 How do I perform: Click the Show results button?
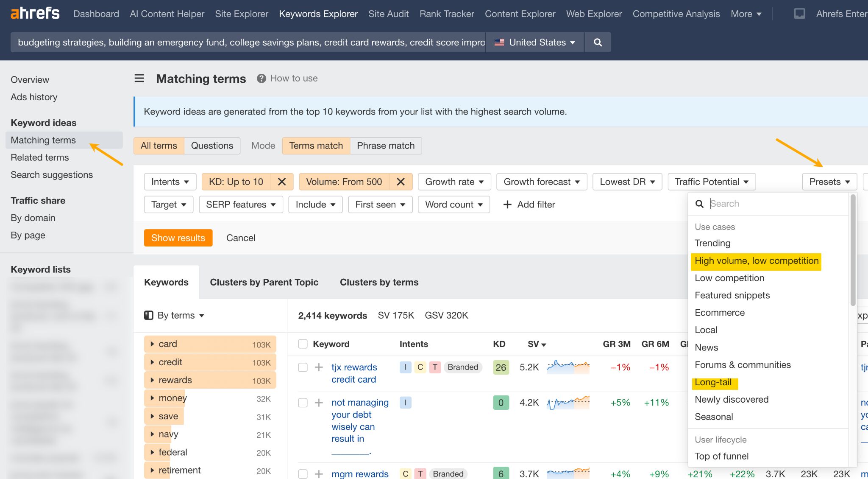[178, 238]
